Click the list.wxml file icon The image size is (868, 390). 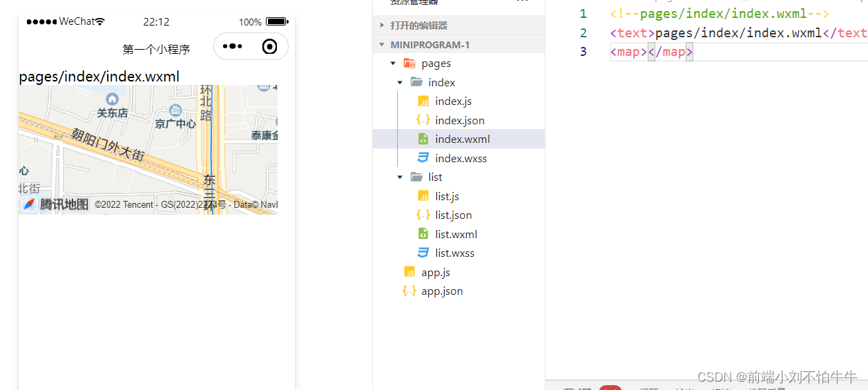(x=423, y=234)
